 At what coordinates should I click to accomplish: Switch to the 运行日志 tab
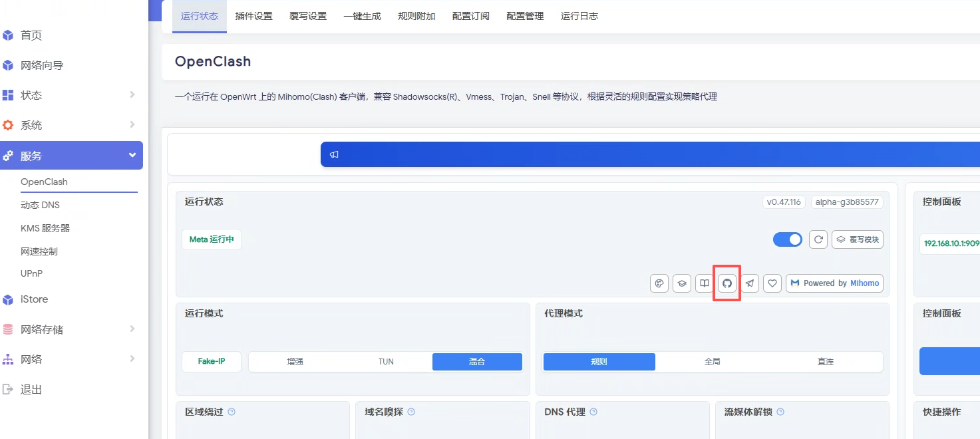pos(579,16)
